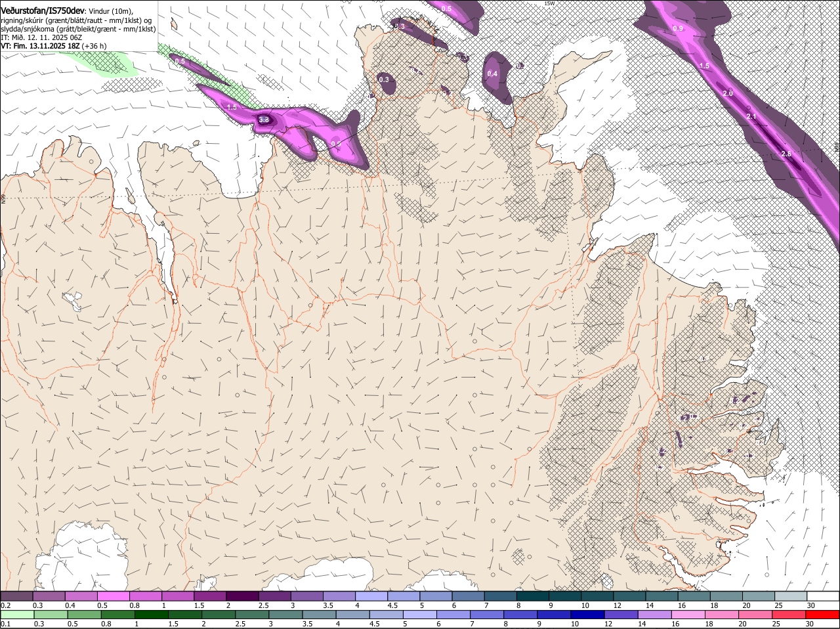Click the 2.1 value in the northeast snow band
The image size is (840, 629).
[x=751, y=117]
